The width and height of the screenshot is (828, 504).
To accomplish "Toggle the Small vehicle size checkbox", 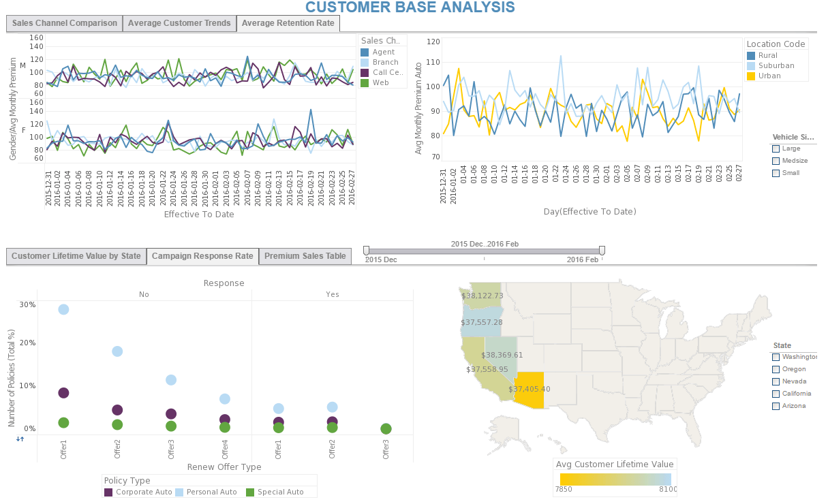I will pos(776,173).
